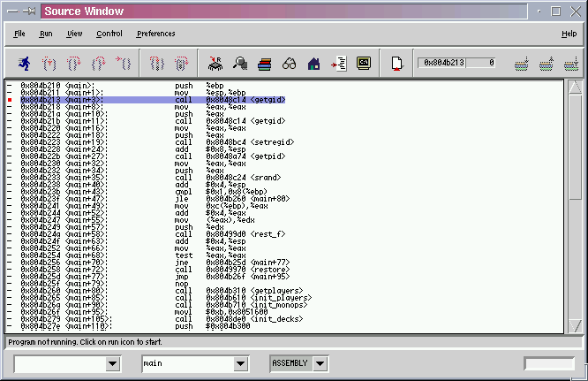The image size is (588, 381).
Task: Open the Preferences menu
Action: (x=155, y=34)
